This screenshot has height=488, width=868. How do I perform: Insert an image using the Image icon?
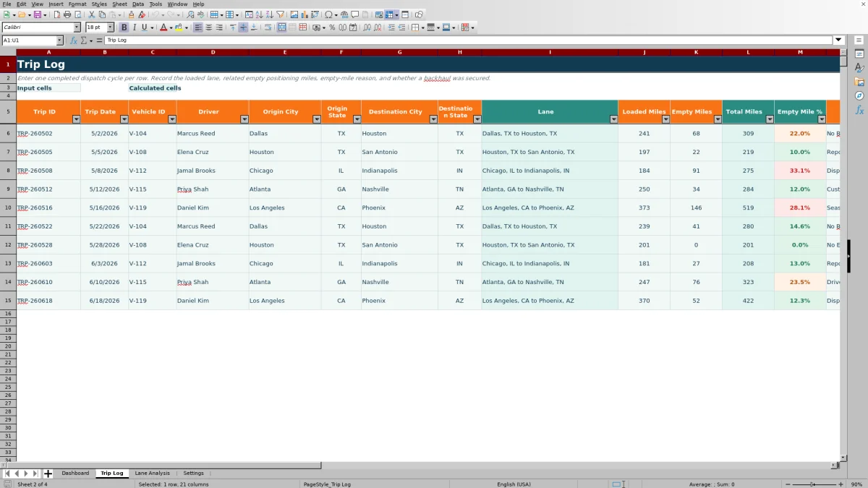tap(294, 14)
